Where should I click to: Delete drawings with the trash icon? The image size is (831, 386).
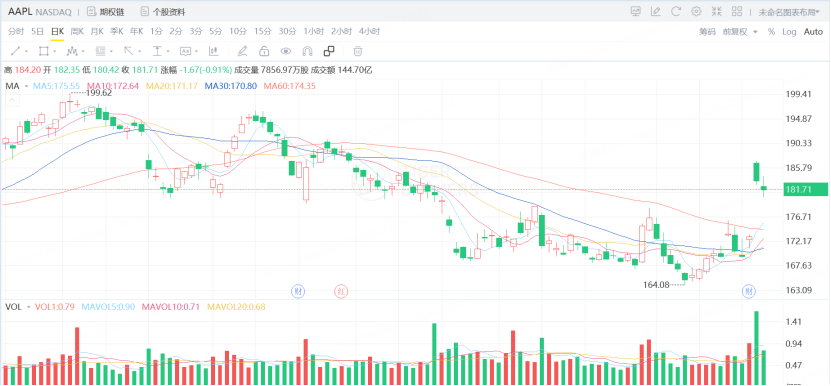pos(358,51)
